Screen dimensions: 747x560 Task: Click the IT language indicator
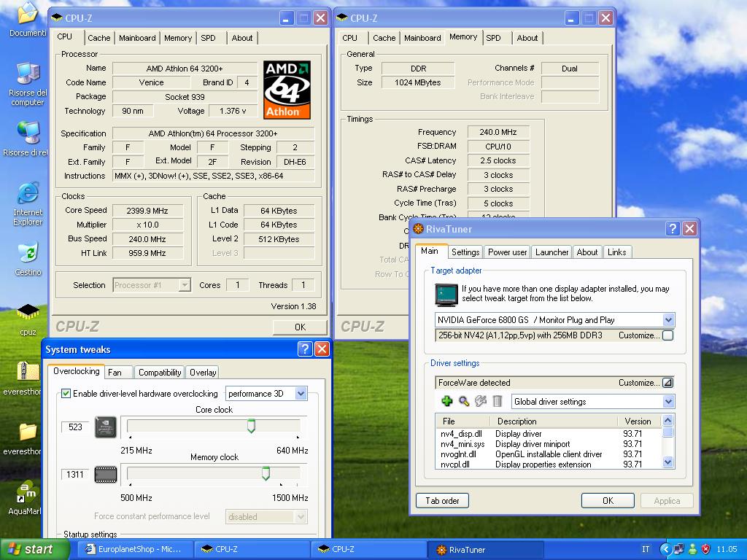[x=646, y=549]
